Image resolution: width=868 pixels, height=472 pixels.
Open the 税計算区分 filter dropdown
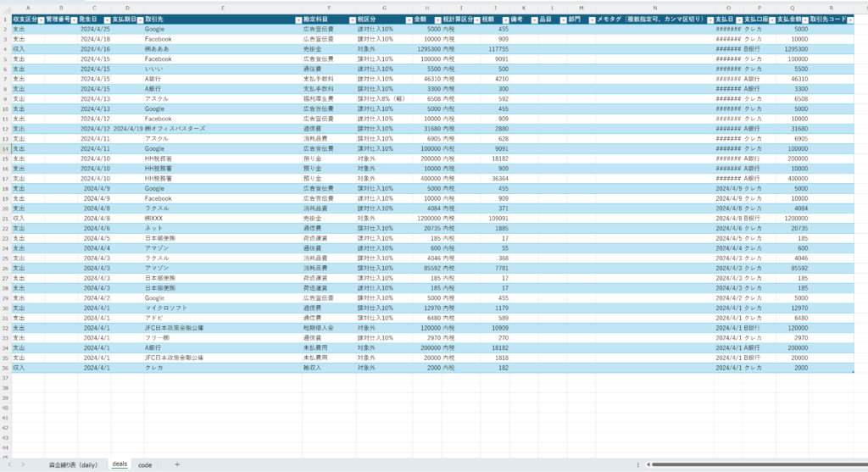pos(476,20)
